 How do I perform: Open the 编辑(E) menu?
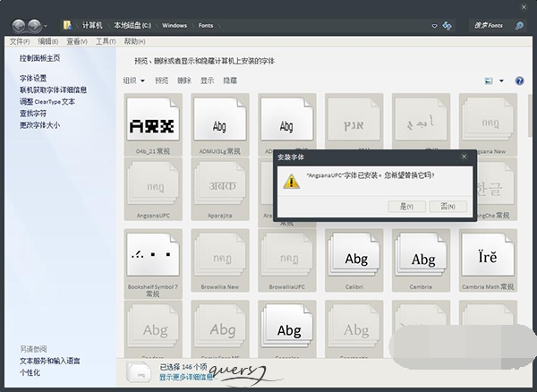48,41
